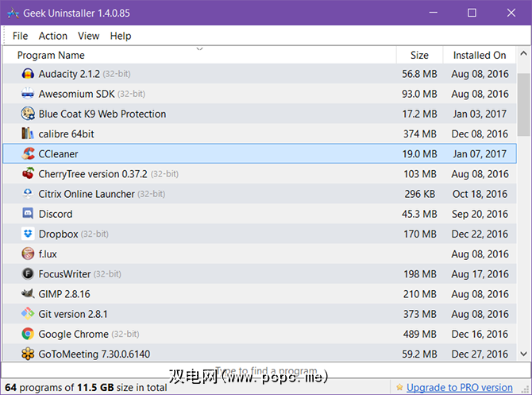Click the f.lux icon

point(28,254)
